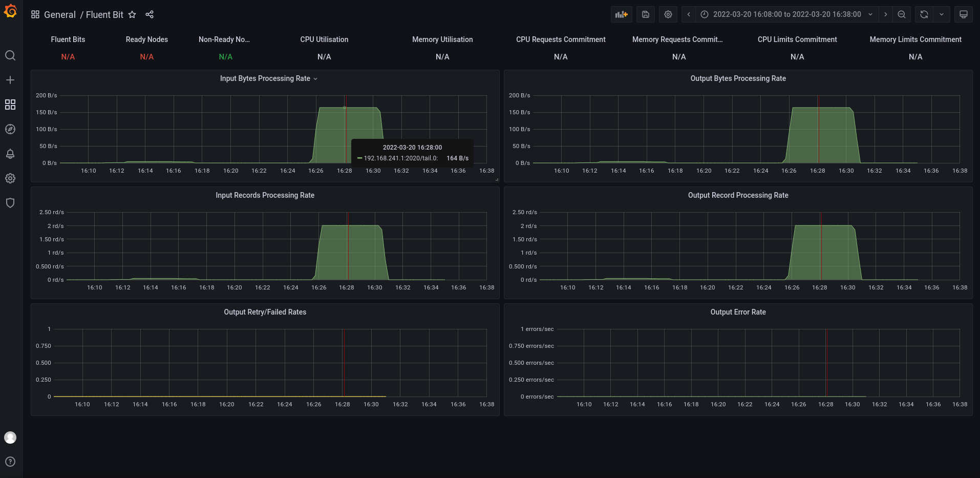The image size is (980, 478).
Task: Click the Create plus icon in sidebar
Action: point(10,80)
